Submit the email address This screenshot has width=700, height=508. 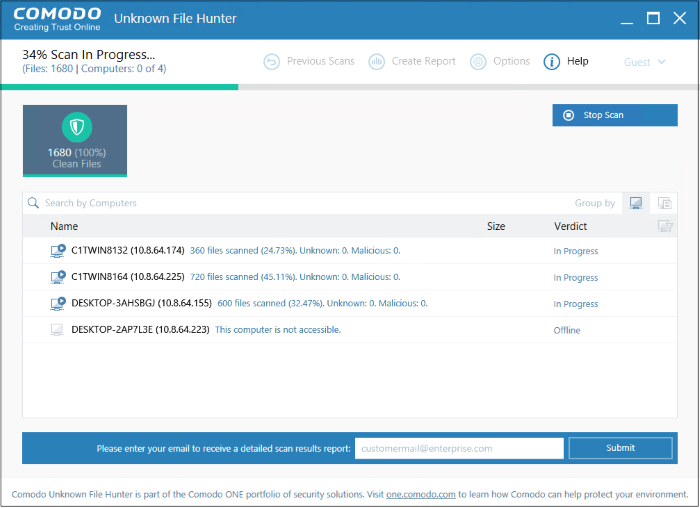[621, 448]
